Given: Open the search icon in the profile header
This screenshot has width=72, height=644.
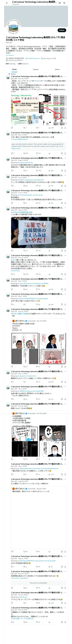Looking at the screenshot, I should (x=64, y=3).
